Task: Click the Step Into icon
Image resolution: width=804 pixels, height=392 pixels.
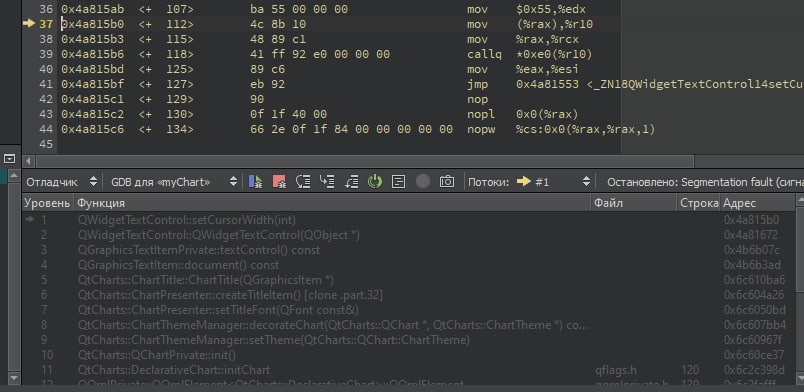Action: [327, 181]
